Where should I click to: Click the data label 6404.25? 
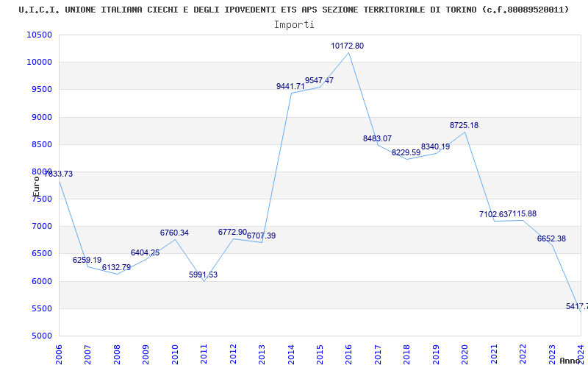tap(145, 252)
